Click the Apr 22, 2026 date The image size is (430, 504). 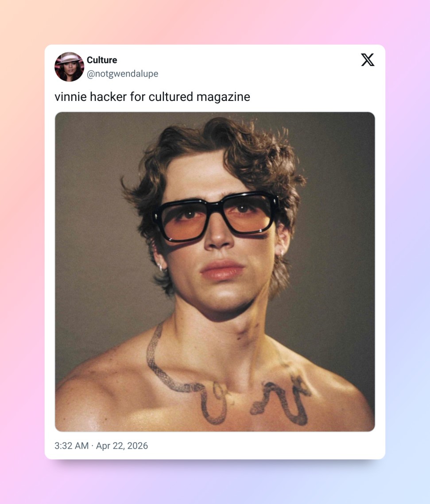pos(122,446)
